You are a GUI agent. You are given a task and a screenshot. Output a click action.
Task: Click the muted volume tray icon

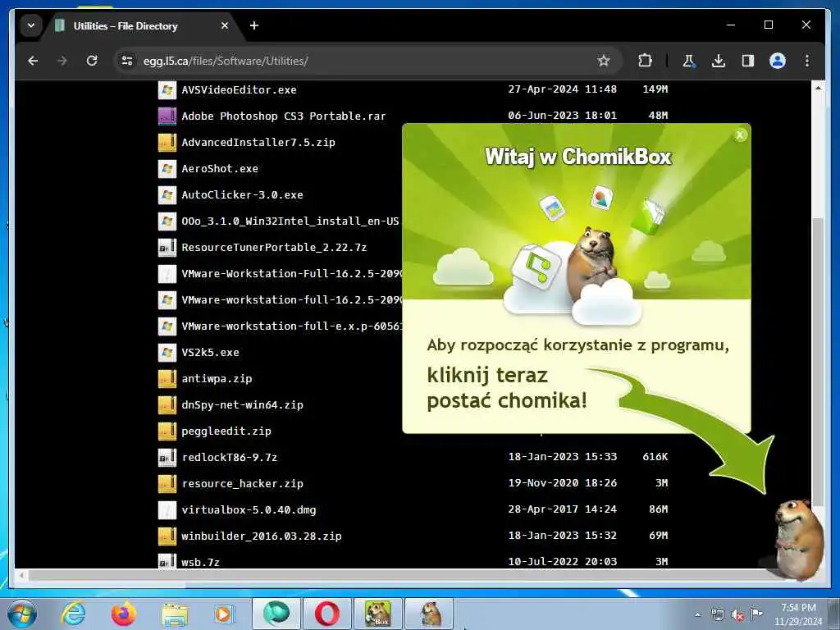(737, 614)
